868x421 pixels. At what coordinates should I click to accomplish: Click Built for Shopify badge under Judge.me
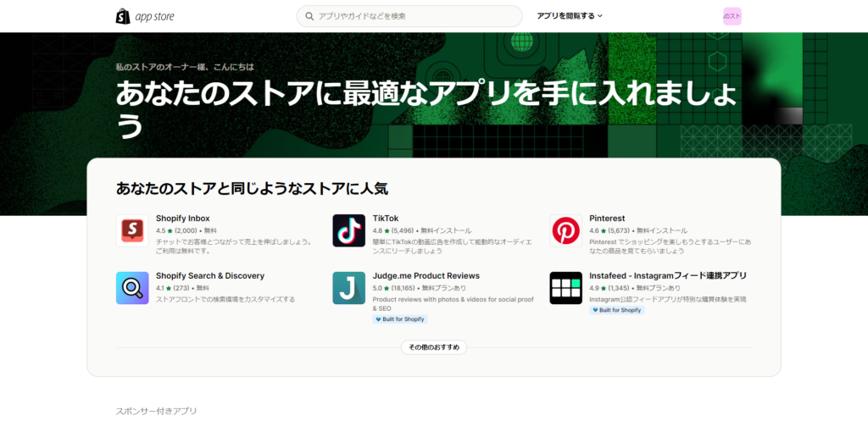[400, 319]
